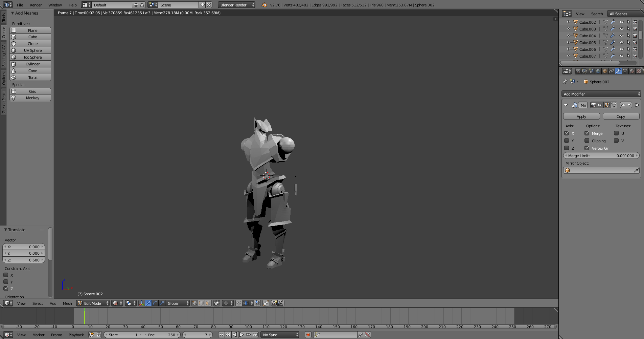The height and width of the screenshot is (339, 644).
Task: Toggle Z constraint axis in Translate panel
Action: tap(6, 289)
